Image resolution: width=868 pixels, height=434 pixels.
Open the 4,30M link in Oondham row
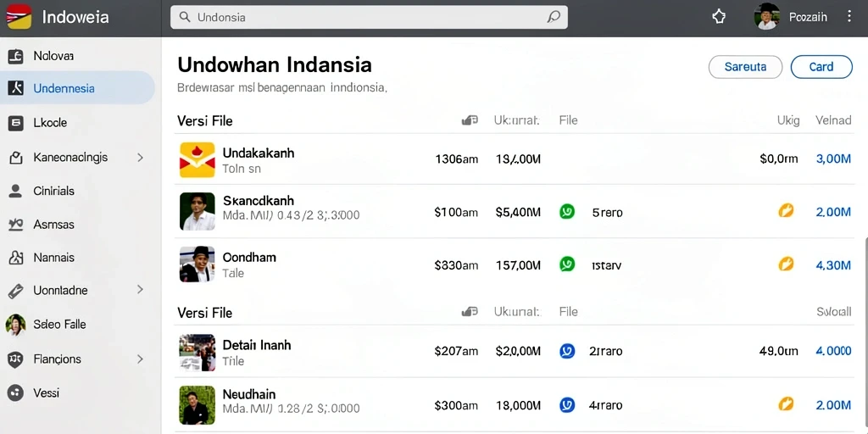[833, 265]
